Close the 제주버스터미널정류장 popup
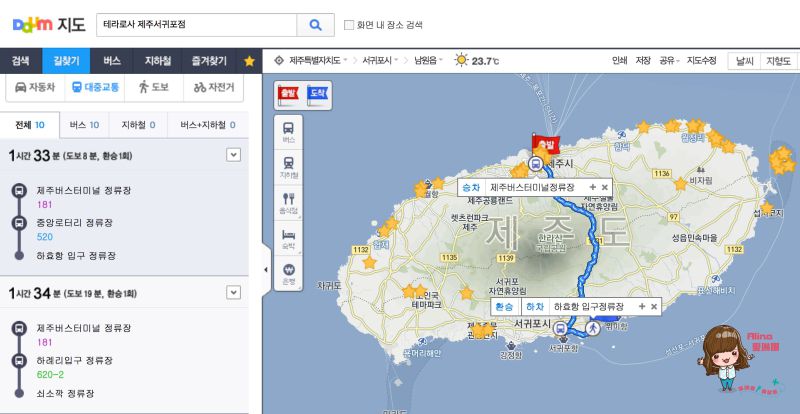 point(605,187)
